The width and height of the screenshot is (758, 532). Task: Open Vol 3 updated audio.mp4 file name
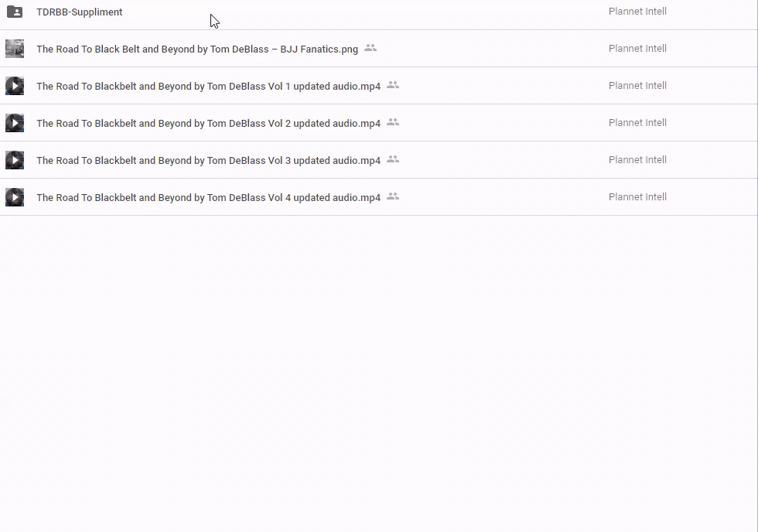point(208,161)
